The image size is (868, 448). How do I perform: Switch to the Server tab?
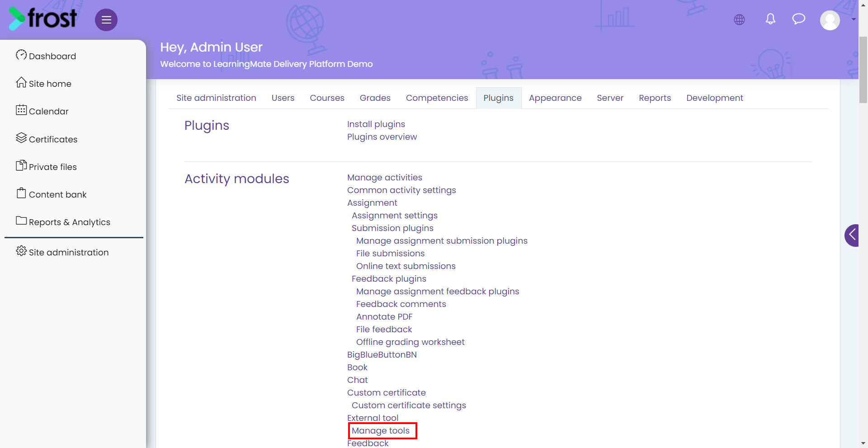(x=610, y=98)
